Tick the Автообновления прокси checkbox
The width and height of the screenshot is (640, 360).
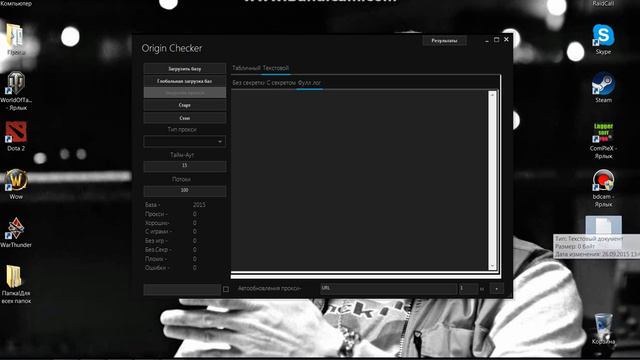(x=226, y=289)
